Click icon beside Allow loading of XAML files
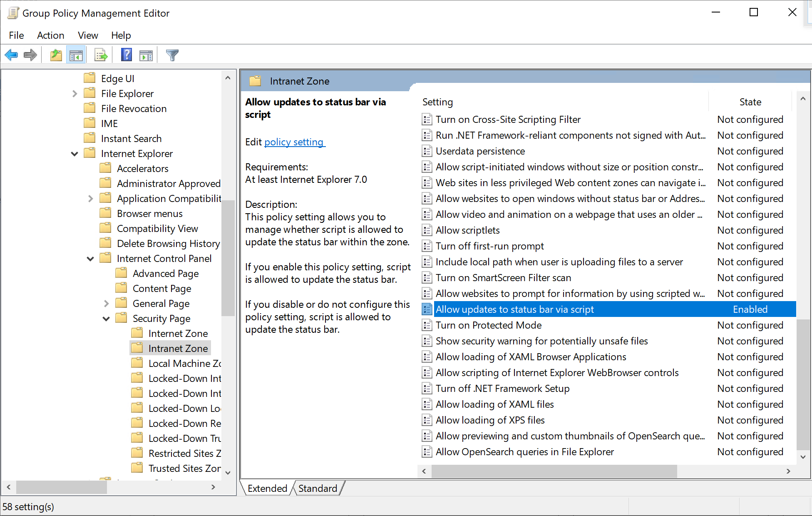This screenshot has height=516, width=812. pos(427,404)
